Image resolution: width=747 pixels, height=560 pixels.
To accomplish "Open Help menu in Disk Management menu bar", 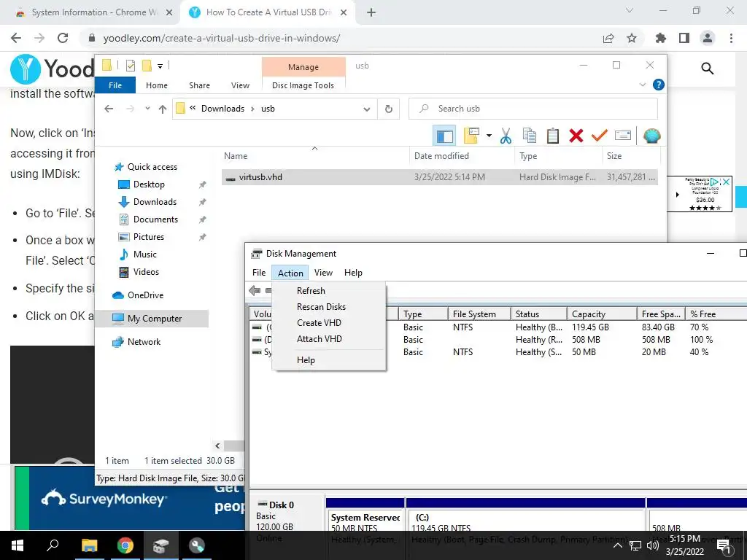I will point(353,273).
